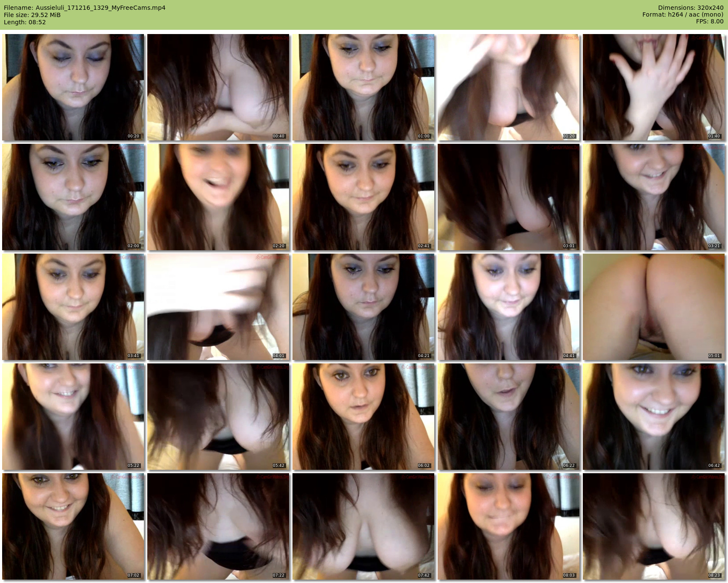
Task: Click the Dimensions 320x240 text
Action: (691, 8)
